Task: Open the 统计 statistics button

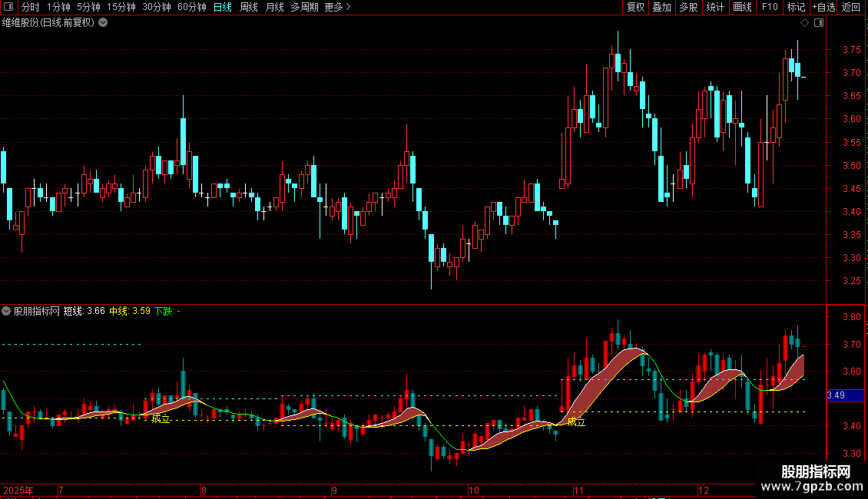Action: 715,7
